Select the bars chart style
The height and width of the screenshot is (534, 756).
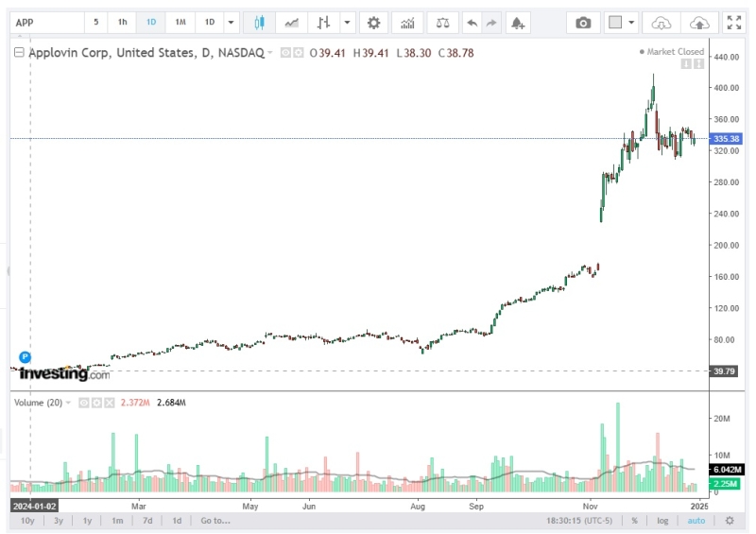click(323, 23)
